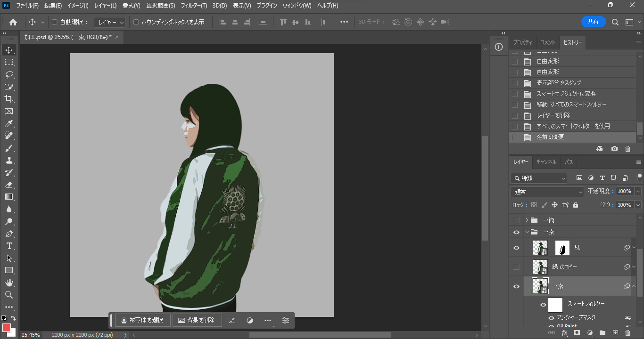Show the 緑 のコピー layer
Image resolution: width=644 pixels, height=339 pixels.
516,267
